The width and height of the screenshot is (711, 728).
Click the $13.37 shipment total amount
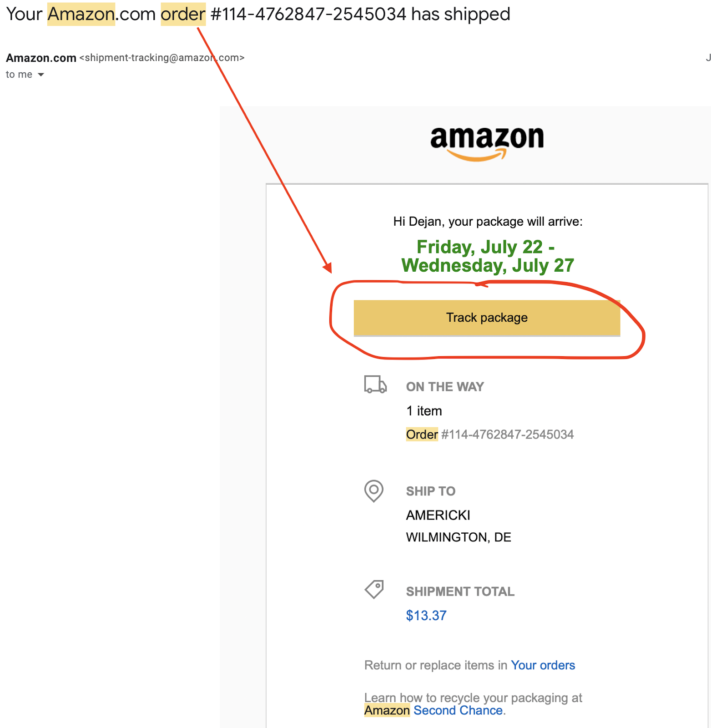point(426,616)
